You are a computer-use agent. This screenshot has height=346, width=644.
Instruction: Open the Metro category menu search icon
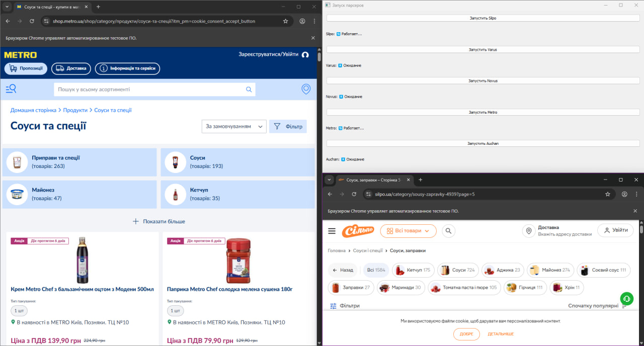click(11, 89)
